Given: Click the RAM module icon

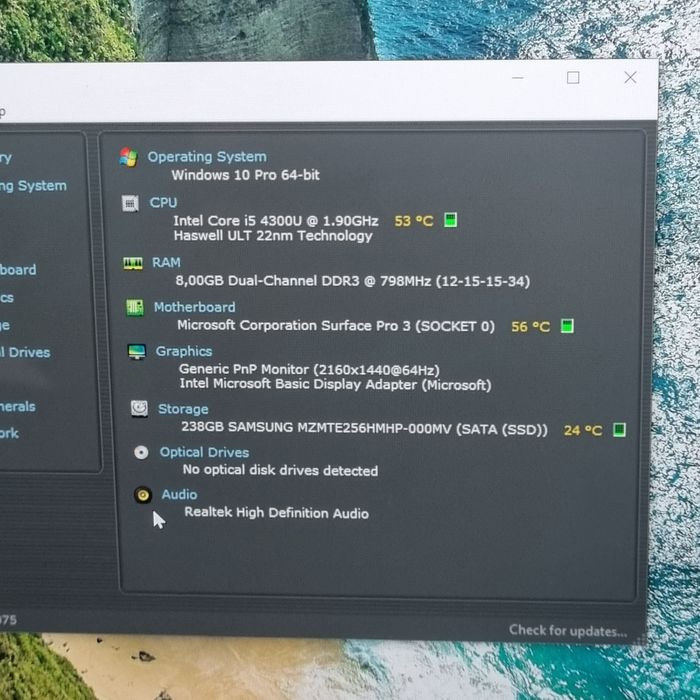Looking at the screenshot, I should coord(133,263).
